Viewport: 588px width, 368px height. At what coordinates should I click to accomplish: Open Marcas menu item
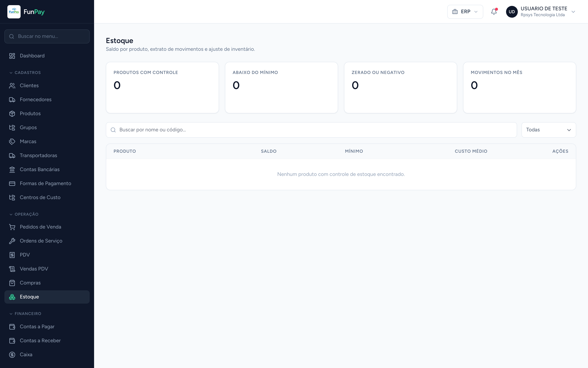(x=47, y=142)
